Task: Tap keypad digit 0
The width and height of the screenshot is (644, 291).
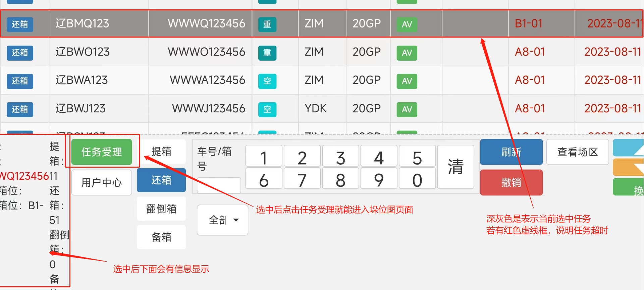Action: pyautogui.click(x=417, y=180)
